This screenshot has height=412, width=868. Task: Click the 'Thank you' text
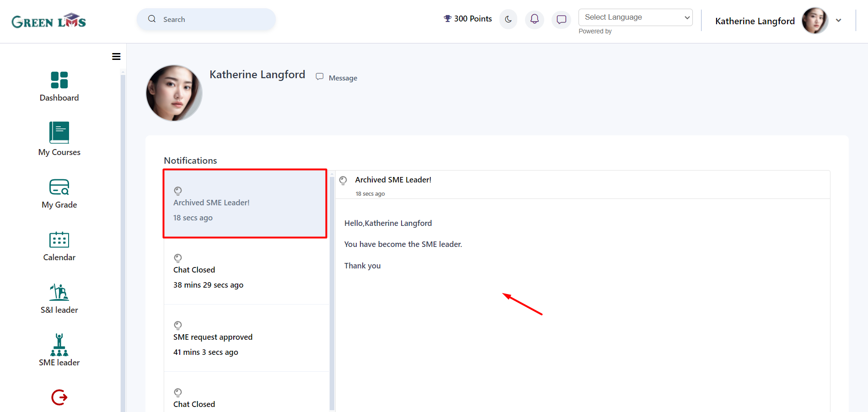(362, 266)
